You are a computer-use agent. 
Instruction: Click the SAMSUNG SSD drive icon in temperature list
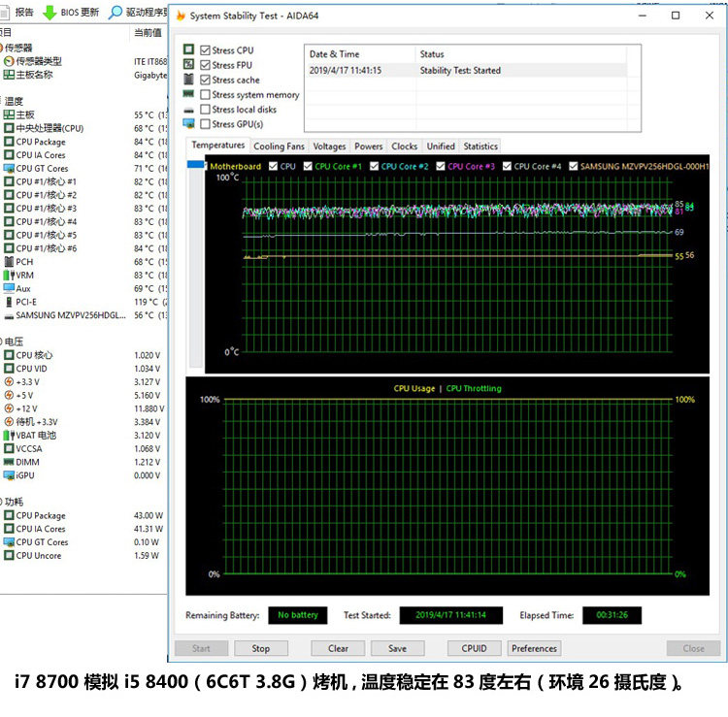click(9, 316)
